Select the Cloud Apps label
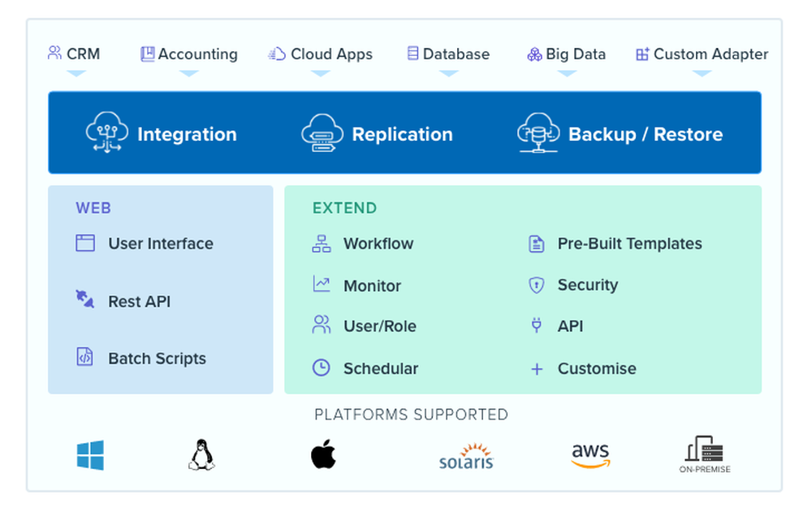 331,54
